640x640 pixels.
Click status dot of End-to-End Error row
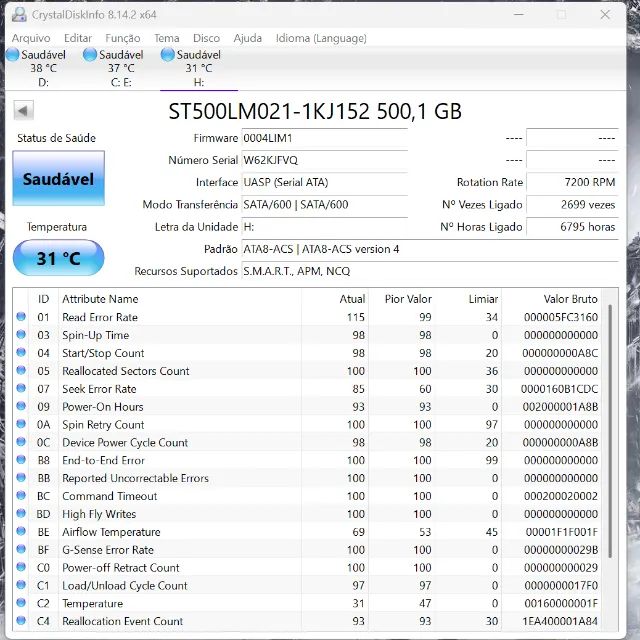coord(21,460)
